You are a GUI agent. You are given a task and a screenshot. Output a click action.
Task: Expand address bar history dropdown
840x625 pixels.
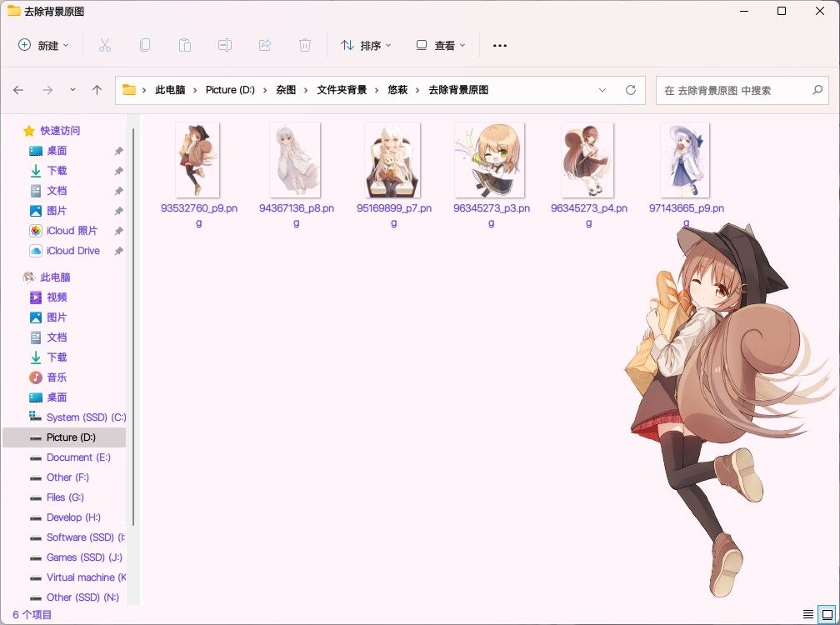[x=602, y=90]
